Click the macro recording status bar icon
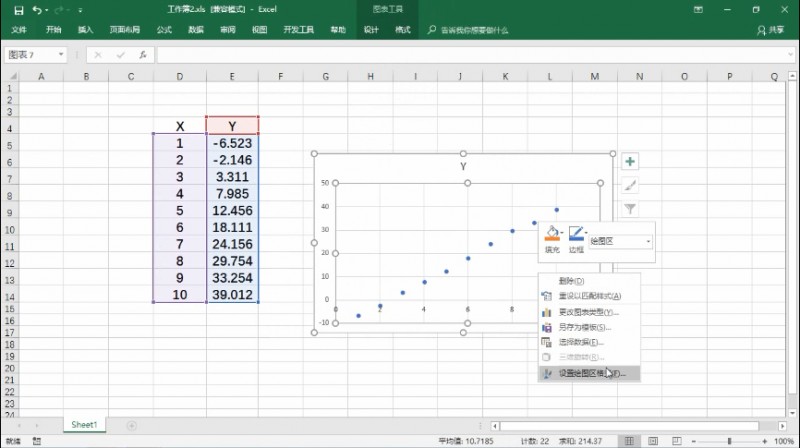Viewport: 800px width, 448px height. pos(37,441)
